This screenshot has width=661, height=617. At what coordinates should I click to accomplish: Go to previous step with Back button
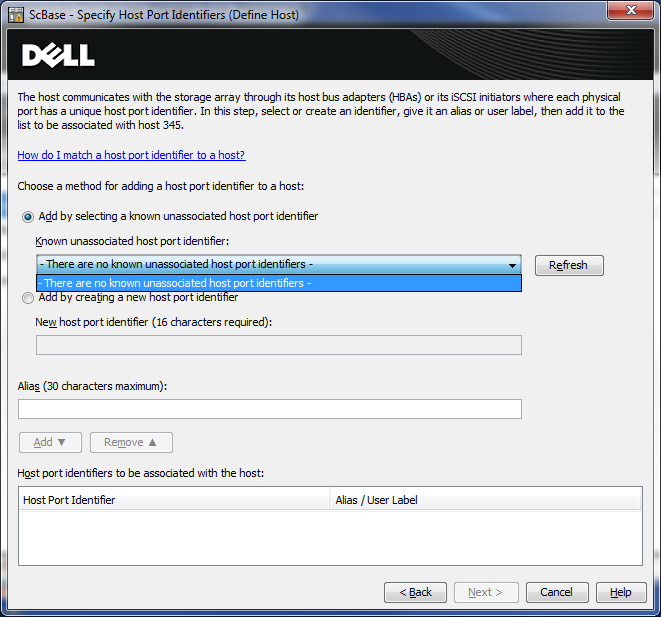point(415,592)
